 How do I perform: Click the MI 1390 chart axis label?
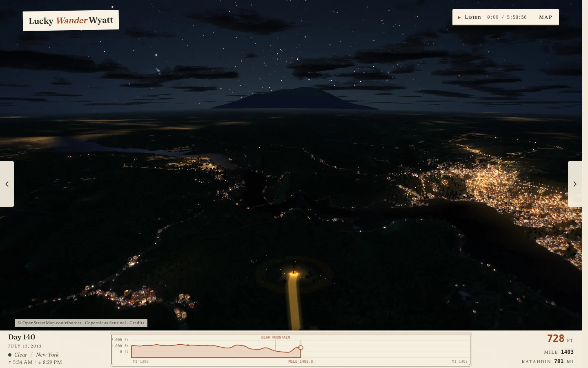141,361
